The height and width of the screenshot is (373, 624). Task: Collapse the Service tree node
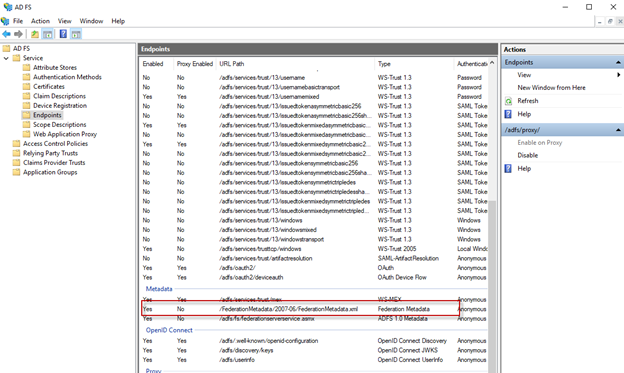click(x=6, y=58)
